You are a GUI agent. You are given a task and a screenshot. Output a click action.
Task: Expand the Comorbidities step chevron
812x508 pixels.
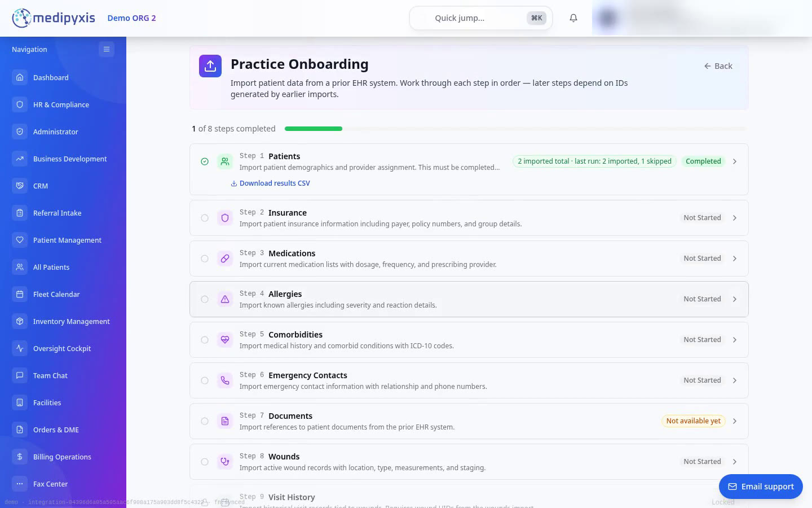pyautogui.click(x=735, y=340)
